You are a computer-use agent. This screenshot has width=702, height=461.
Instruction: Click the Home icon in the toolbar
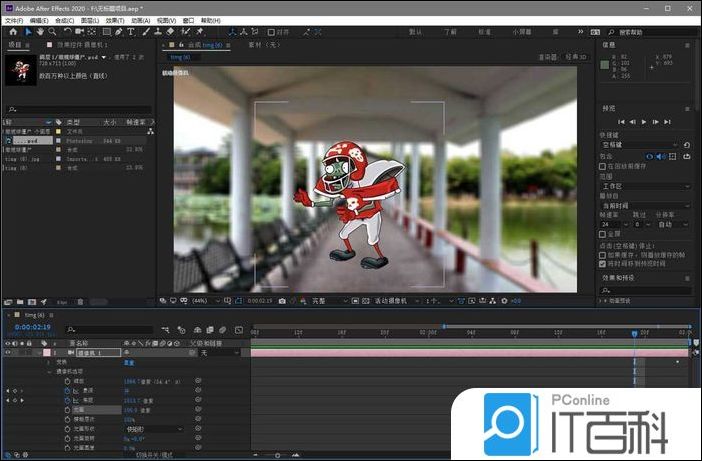pyautogui.click(x=13, y=32)
